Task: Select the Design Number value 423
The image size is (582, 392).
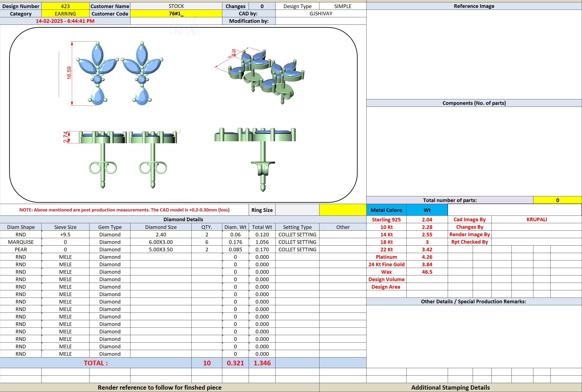Action: click(x=65, y=6)
